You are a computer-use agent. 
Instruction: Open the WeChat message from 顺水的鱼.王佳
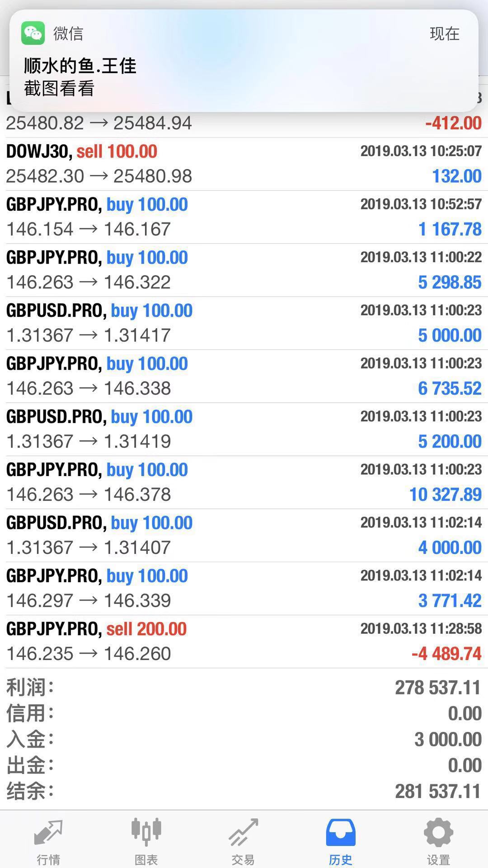click(80, 66)
